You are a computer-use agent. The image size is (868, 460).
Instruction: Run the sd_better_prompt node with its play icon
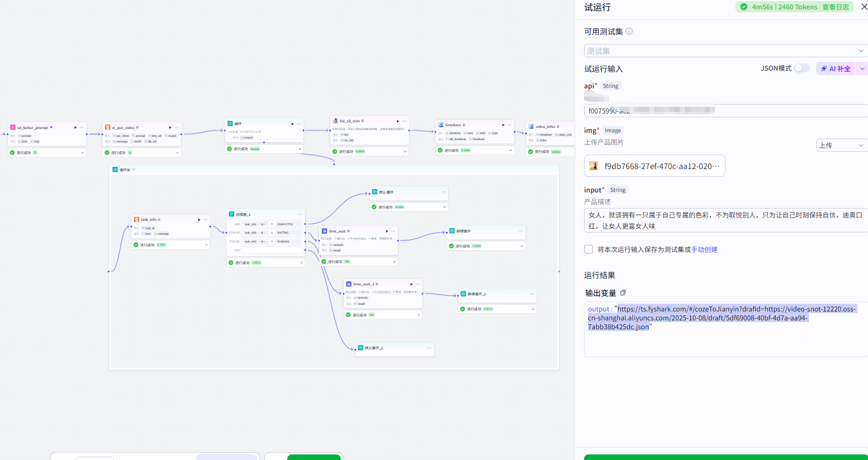76,127
